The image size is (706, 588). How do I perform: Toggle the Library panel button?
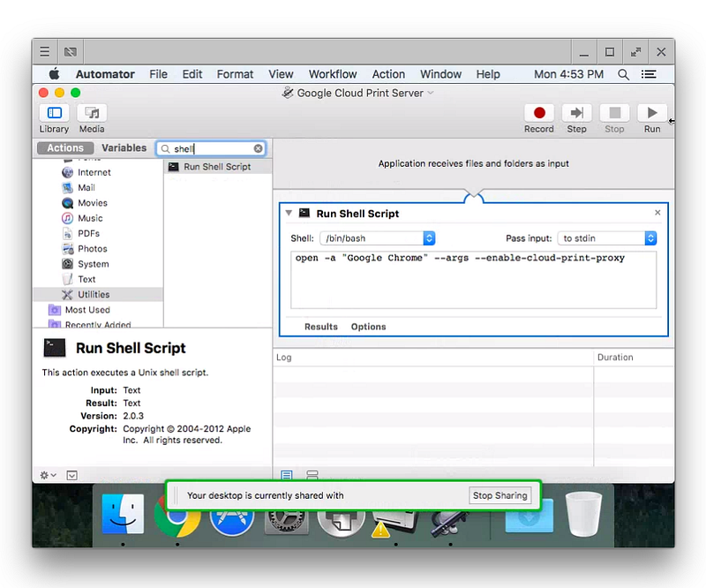(54, 113)
